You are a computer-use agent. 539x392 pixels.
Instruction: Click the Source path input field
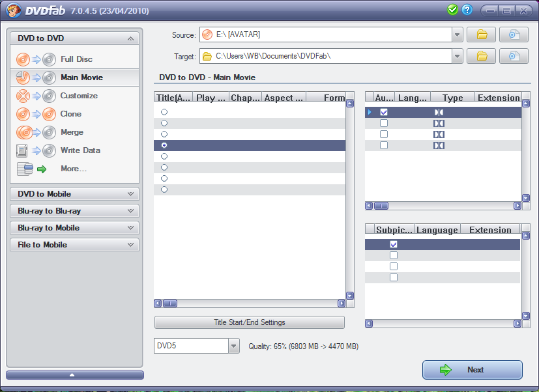tap(325, 35)
